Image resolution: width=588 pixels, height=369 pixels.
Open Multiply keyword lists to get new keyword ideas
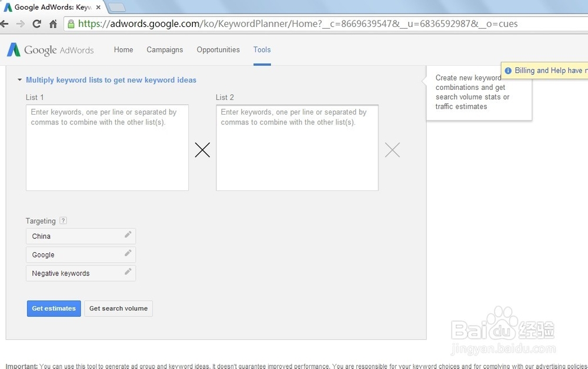[111, 80]
